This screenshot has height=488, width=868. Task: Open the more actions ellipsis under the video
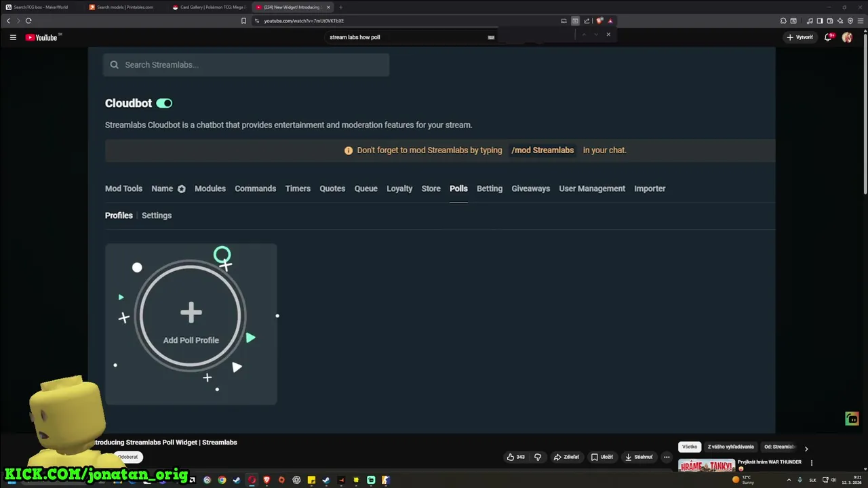[667, 457]
